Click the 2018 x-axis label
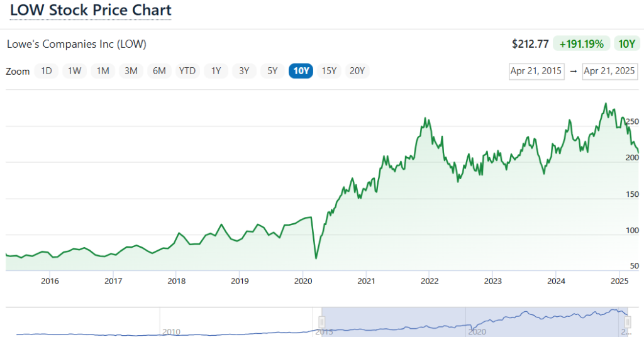644x337 pixels. 176,281
